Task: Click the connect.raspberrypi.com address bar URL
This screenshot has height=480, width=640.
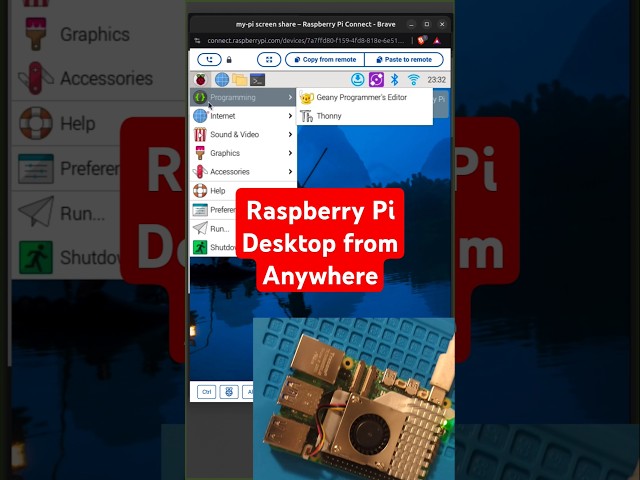Action: [305, 40]
